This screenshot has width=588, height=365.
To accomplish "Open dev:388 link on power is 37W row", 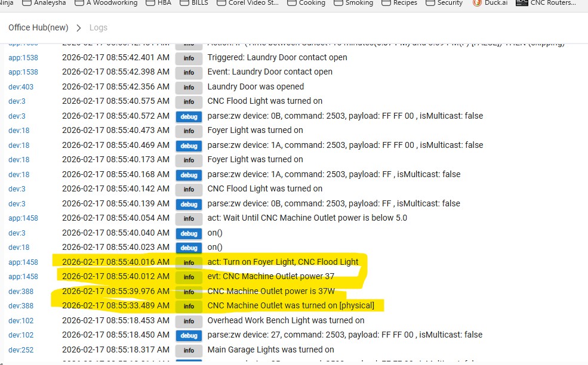I will coord(21,292).
